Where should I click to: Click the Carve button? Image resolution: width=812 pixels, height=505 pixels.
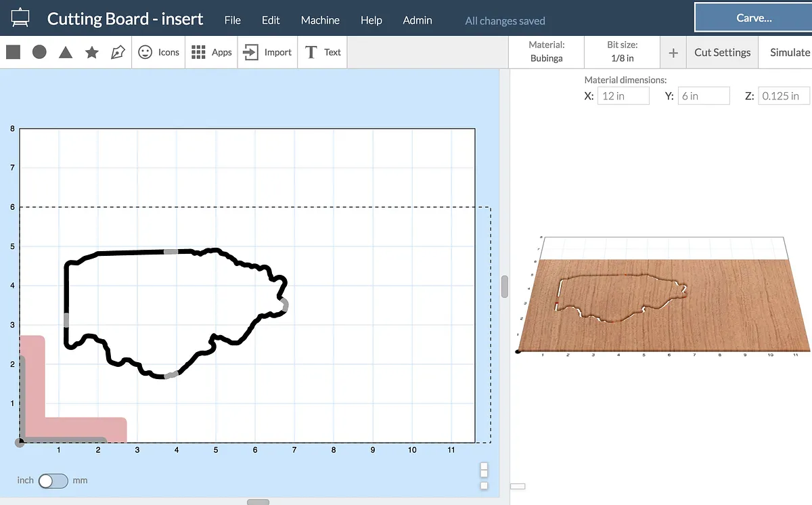pyautogui.click(x=753, y=18)
